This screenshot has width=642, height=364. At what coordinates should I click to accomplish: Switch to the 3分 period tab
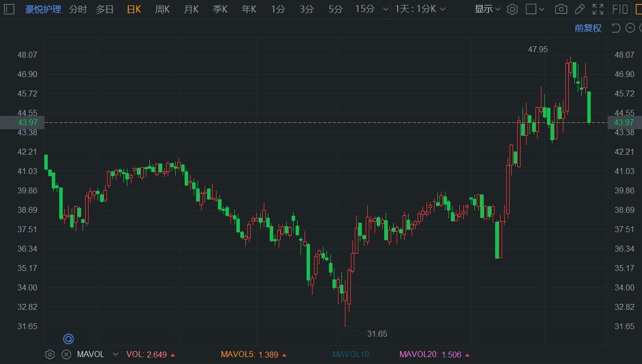coord(307,9)
